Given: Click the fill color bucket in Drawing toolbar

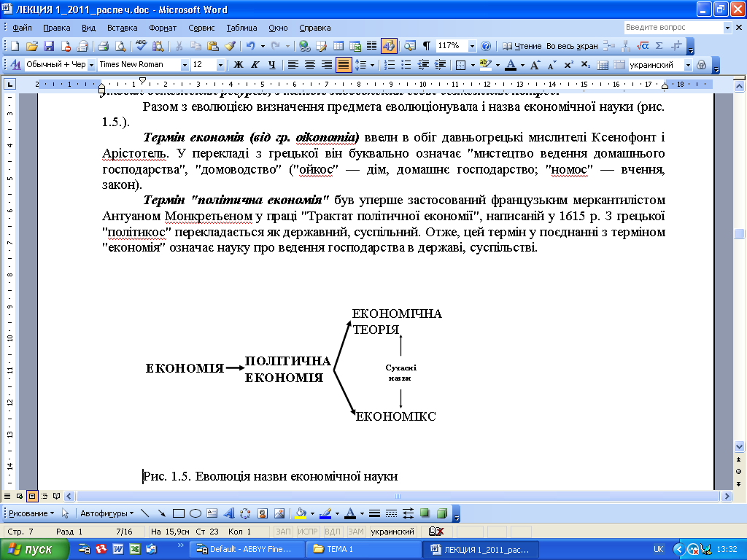Looking at the screenshot, I should pos(301,513).
